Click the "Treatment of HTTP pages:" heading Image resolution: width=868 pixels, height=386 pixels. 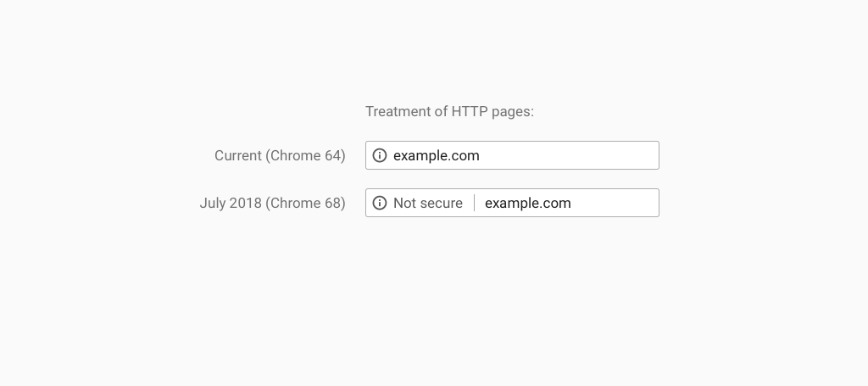tap(449, 111)
